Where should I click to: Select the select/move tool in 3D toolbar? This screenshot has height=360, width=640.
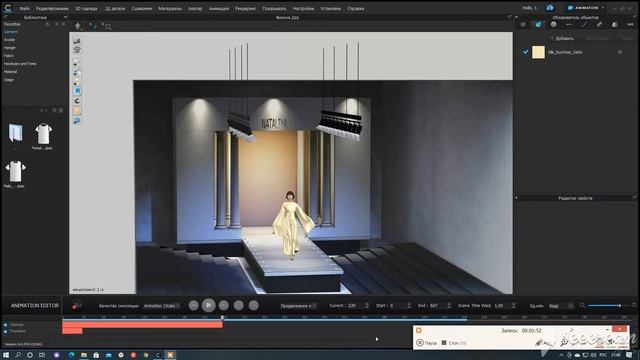pyautogui.click(x=93, y=27)
